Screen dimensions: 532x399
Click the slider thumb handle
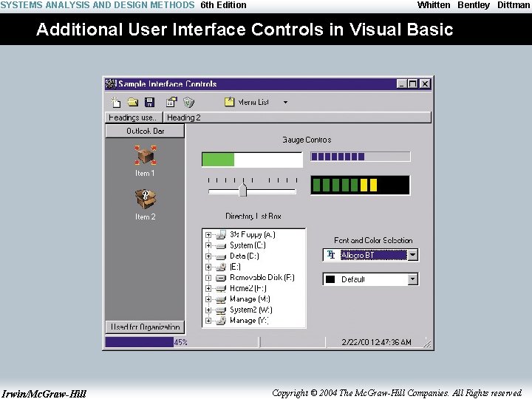pyautogui.click(x=242, y=190)
